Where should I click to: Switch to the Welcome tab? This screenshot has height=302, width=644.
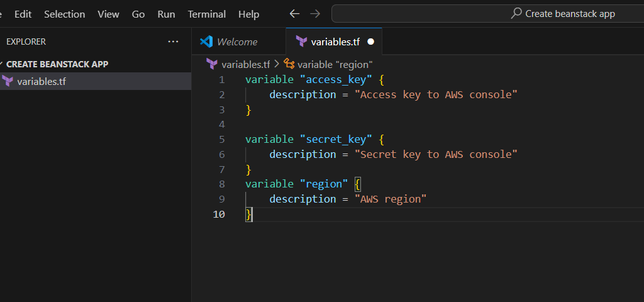238,42
